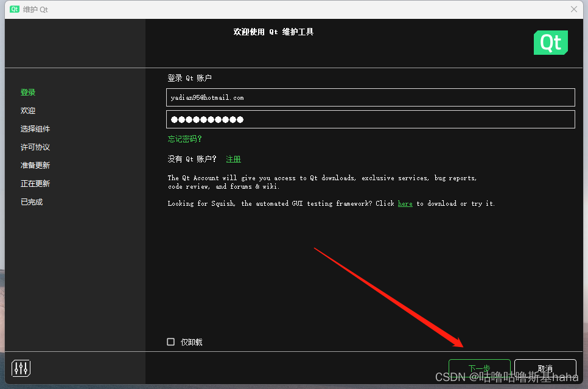
Task: Close the 维护 Qt window
Action: pyautogui.click(x=574, y=9)
